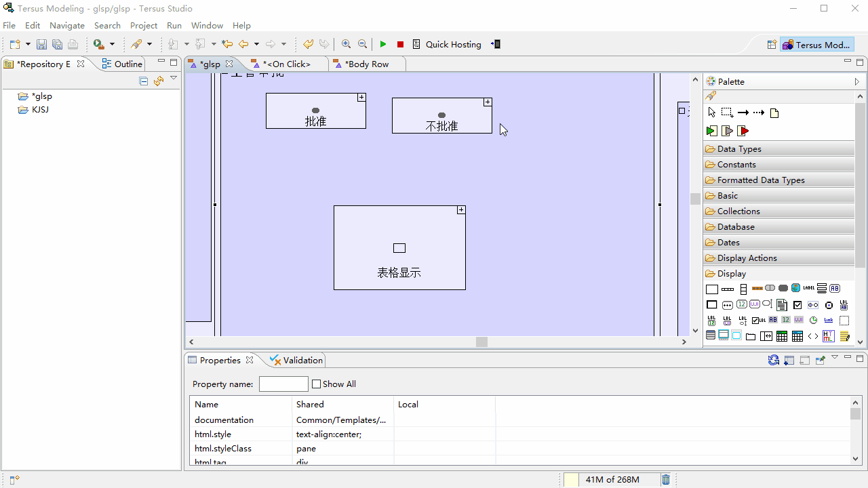
Task: Click the brush icon atop the Palette
Action: pyautogui.click(x=711, y=96)
